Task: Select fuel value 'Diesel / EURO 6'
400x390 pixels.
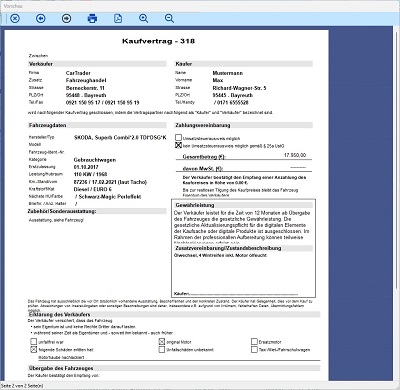Action: click(93, 189)
